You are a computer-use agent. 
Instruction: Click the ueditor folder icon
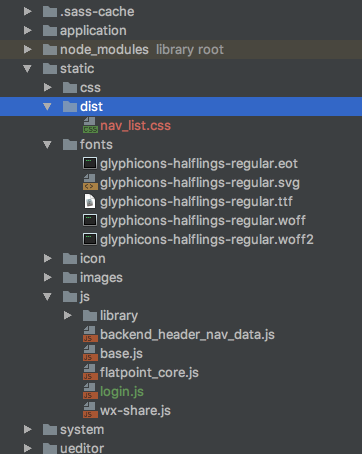point(50,448)
